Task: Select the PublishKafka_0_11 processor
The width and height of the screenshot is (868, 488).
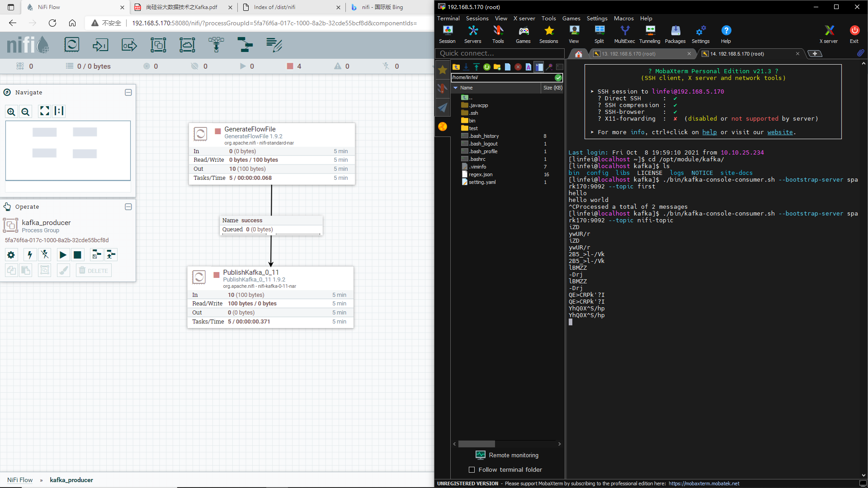Action: (270, 297)
